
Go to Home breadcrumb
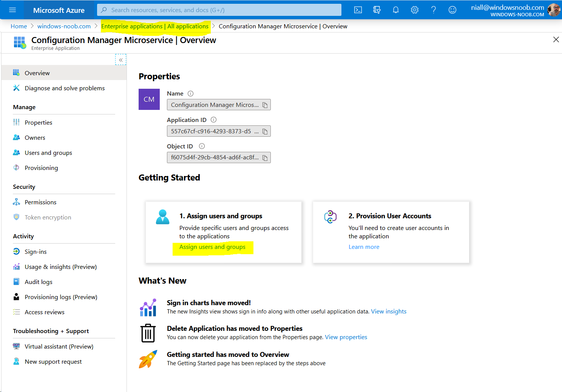(19, 26)
